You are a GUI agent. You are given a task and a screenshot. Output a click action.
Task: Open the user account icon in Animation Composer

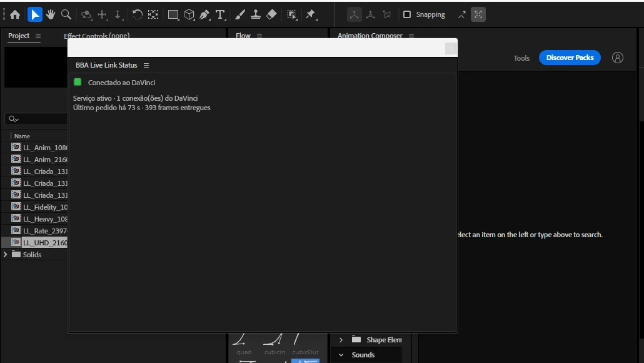(x=618, y=58)
